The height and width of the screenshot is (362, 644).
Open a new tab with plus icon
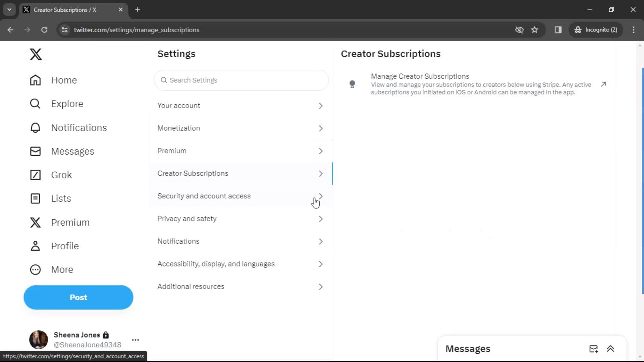pyautogui.click(x=138, y=10)
